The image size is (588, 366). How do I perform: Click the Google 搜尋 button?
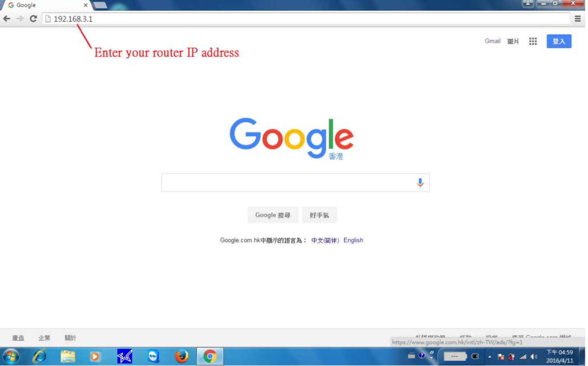tap(273, 215)
